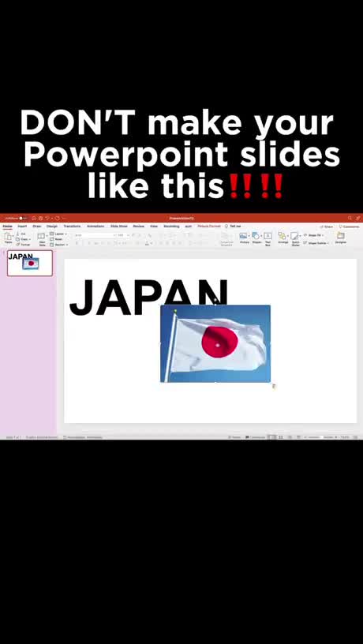Click the Tell me search box
The image size is (363, 644).
point(233,226)
